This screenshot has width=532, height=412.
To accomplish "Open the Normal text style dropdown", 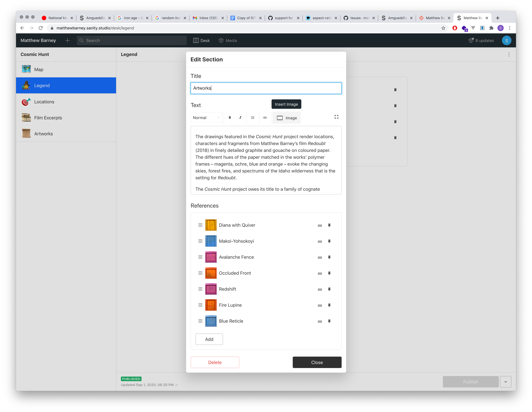I will pyautogui.click(x=206, y=118).
